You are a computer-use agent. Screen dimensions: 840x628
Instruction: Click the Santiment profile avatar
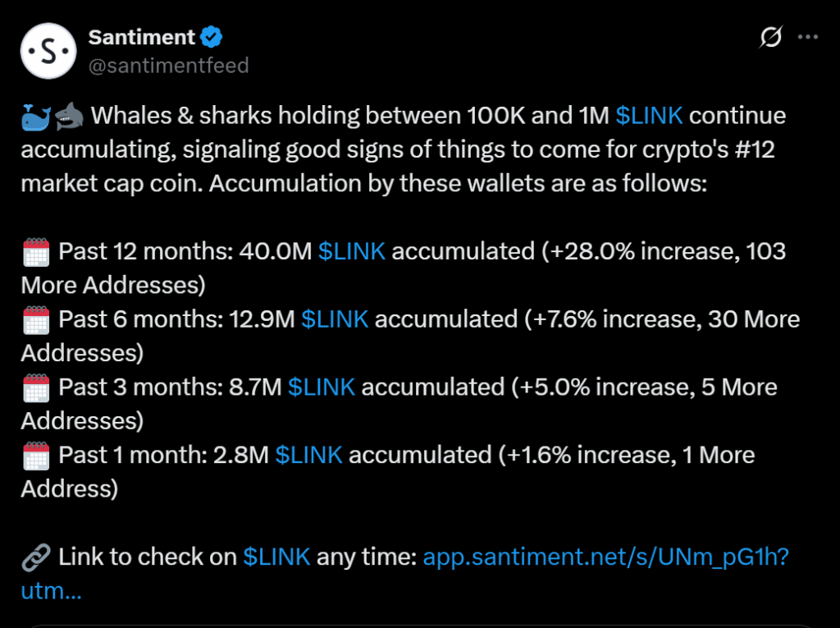pos(48,51)
